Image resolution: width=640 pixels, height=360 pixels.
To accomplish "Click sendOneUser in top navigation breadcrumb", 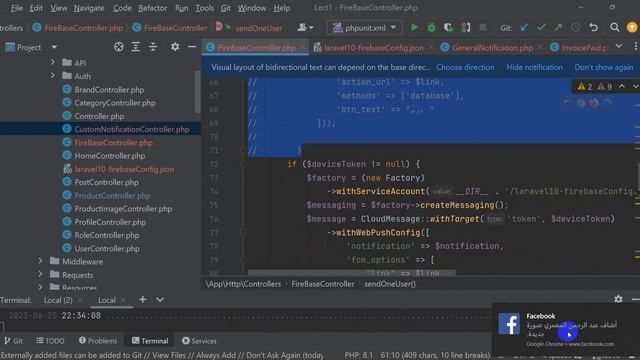I will tap(258, 28).
